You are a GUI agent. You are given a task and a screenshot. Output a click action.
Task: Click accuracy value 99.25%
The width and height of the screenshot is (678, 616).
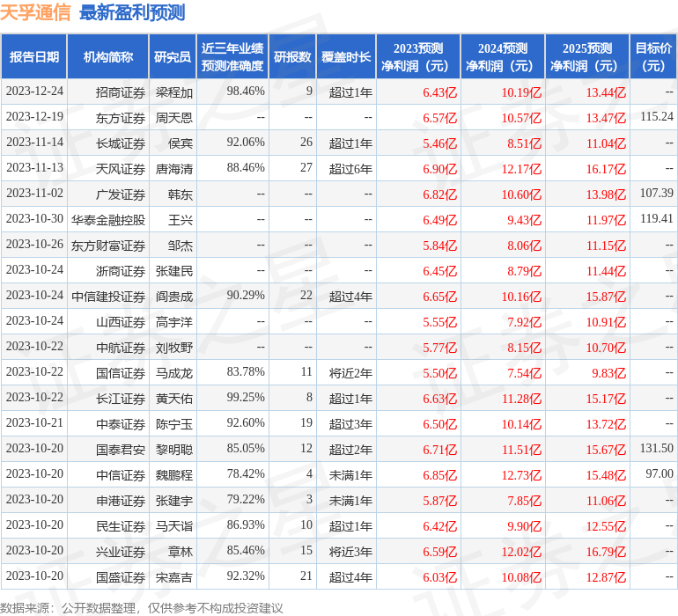246,397
